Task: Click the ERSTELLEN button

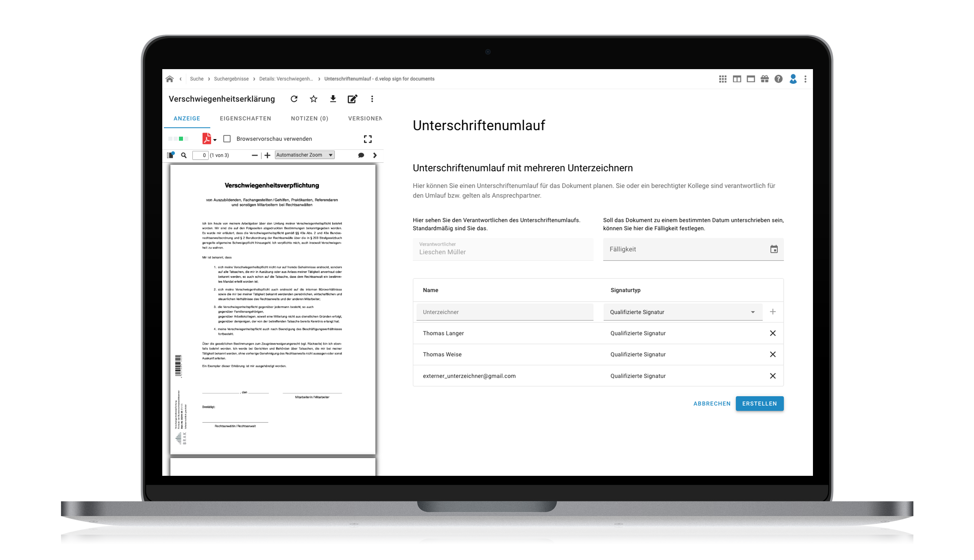Action: point(759,403)
